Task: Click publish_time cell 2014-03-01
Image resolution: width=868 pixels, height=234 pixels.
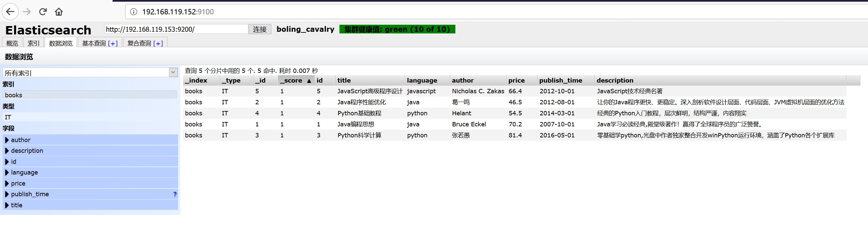Action: click(557, 113)
